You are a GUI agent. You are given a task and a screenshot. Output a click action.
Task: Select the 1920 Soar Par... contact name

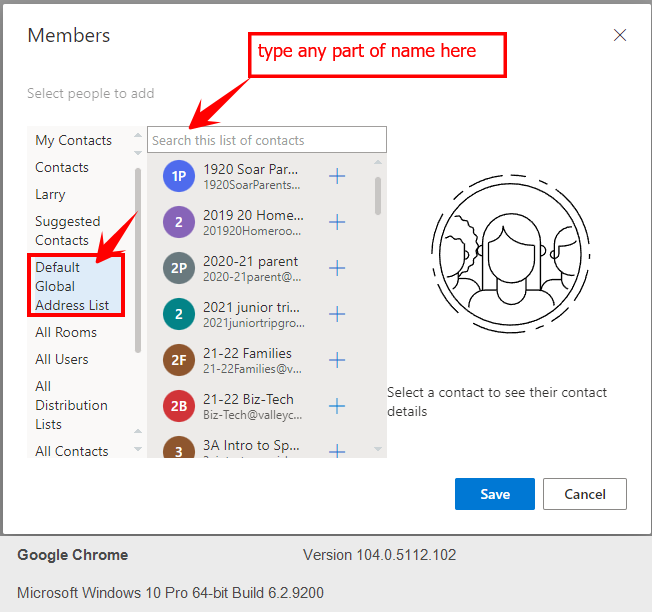point(251,169)
